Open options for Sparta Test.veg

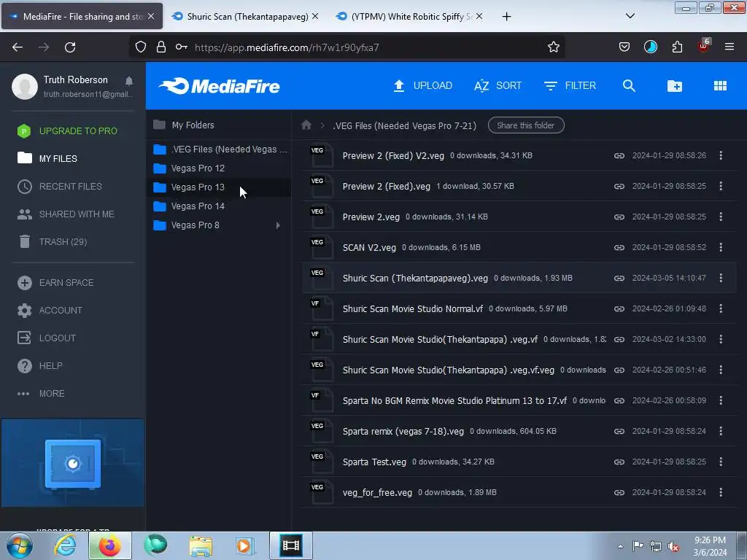(x=721, y=462)
